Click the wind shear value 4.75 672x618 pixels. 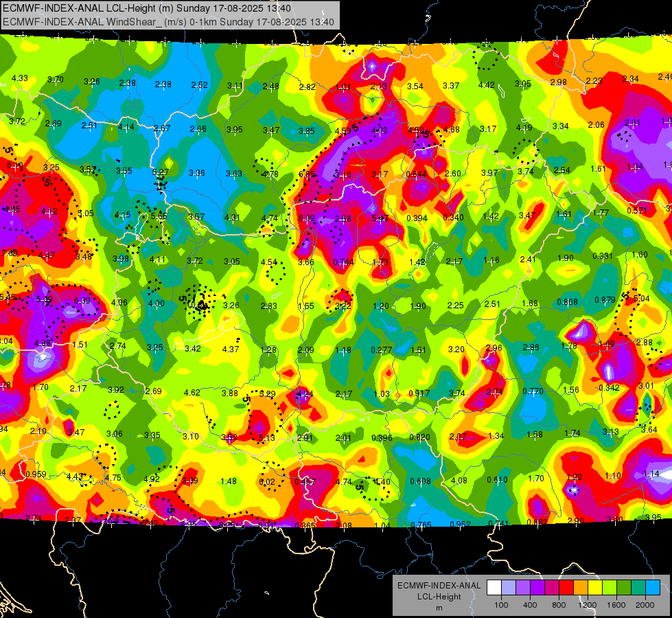pyautogui.click(x=113, y=478)
